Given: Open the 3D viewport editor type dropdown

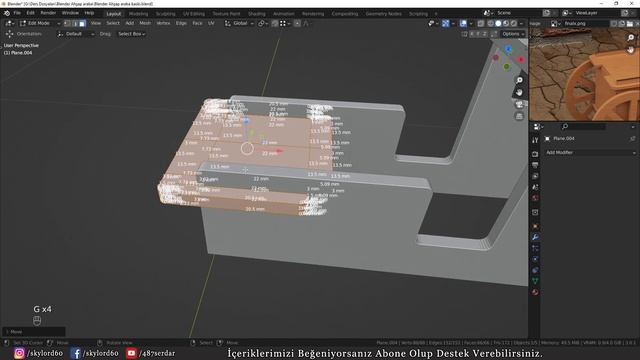Looking at the screenshot, I should 9,23.
